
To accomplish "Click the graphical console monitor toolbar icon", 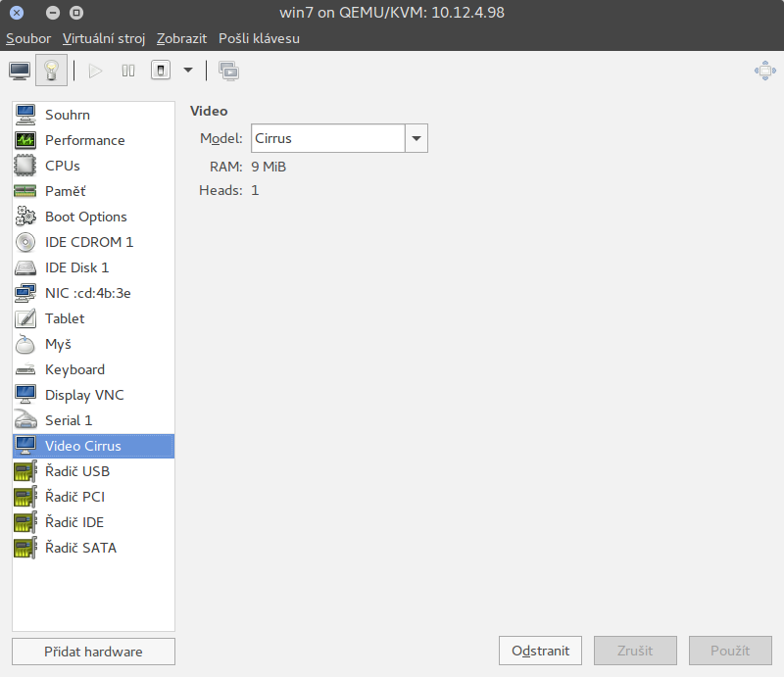I will [x=20, y=71].
